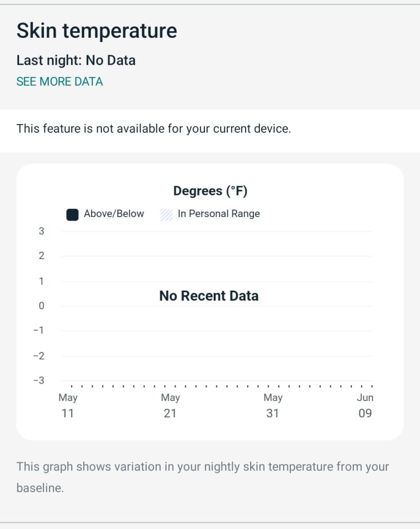The height and width of the screenshot is (529, 420).
Task: Tap the No Recent Data message
Action: click(209, 296)
